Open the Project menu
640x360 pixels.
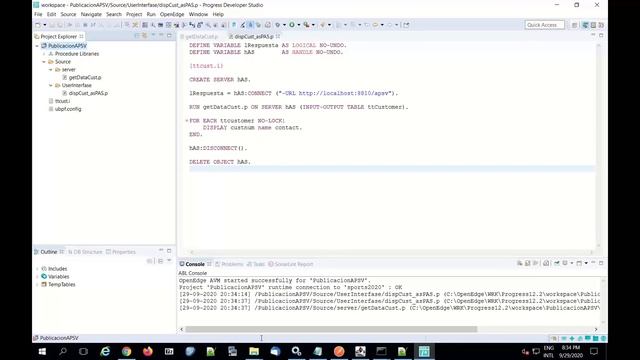134,14
